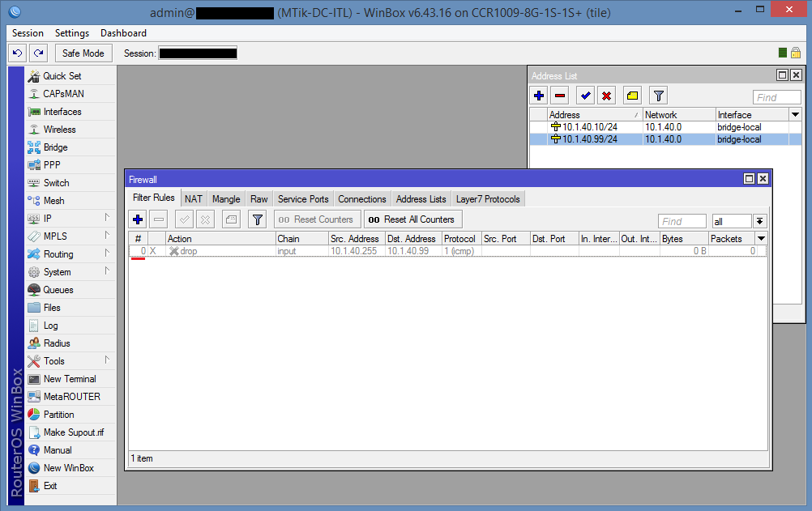This screenshot has width=812, height=511.
Task: Open CAPsMAN from the sidebar
Action: 71,94
